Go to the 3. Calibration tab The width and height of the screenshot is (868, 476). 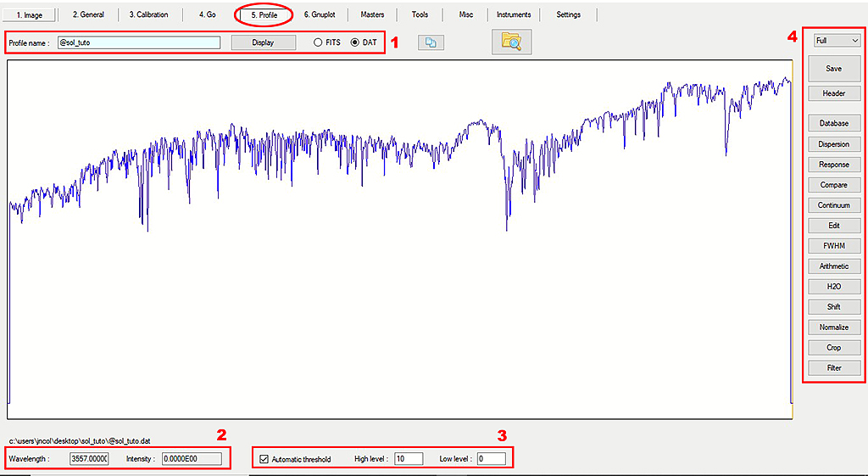click(x=148, y=14)
